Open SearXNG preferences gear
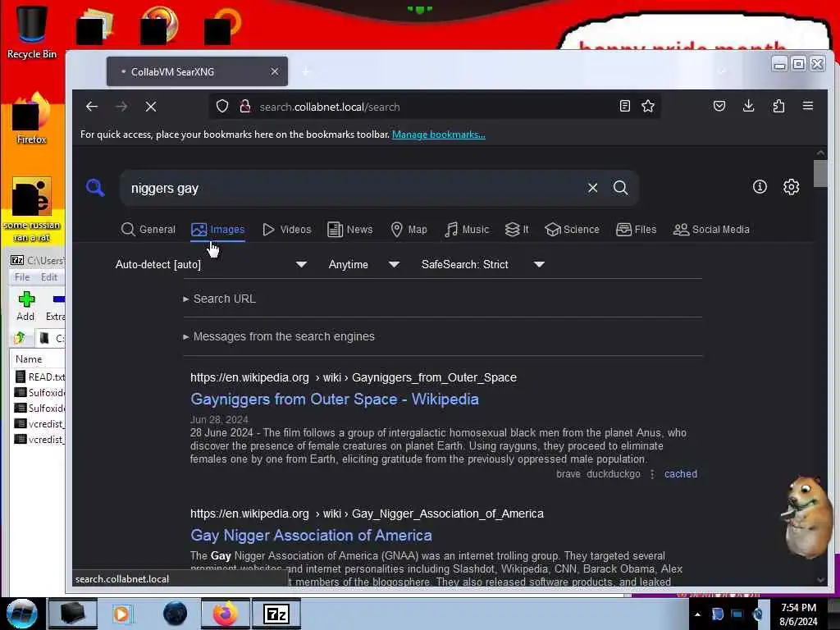Image resolution: width=840 pixels, height=630 pixels. coord(792,187)
